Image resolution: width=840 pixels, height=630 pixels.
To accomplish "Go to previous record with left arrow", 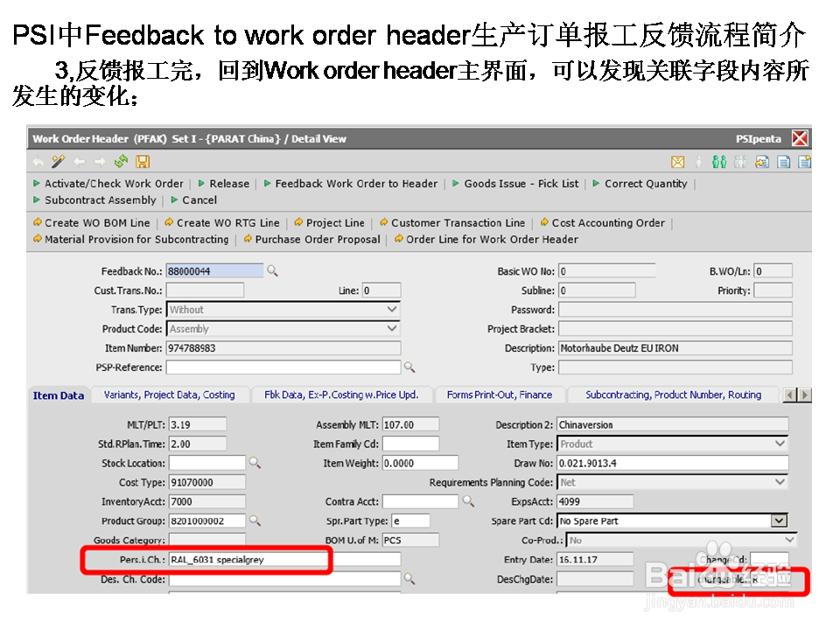I will [x=80, y=161].
